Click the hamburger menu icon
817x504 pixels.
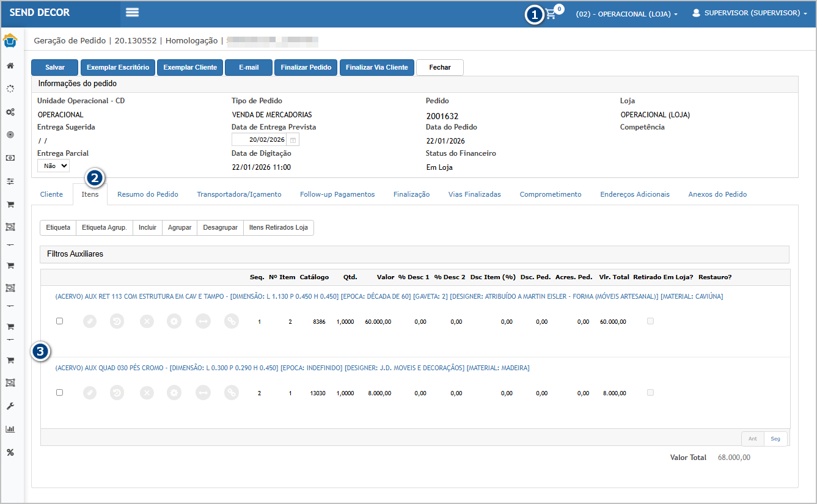[x=132, y=13]
